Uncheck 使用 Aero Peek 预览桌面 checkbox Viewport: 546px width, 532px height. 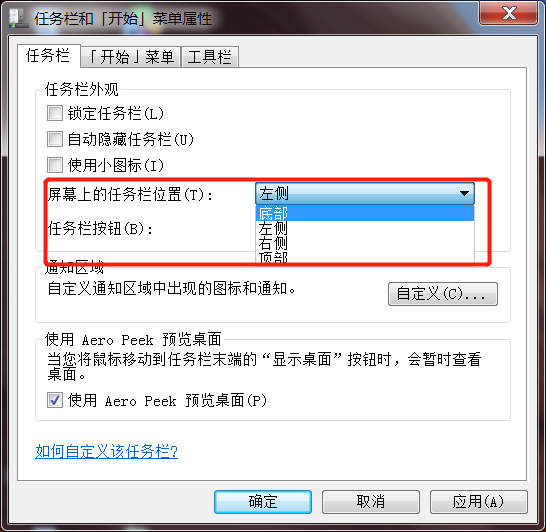(55, 400)
